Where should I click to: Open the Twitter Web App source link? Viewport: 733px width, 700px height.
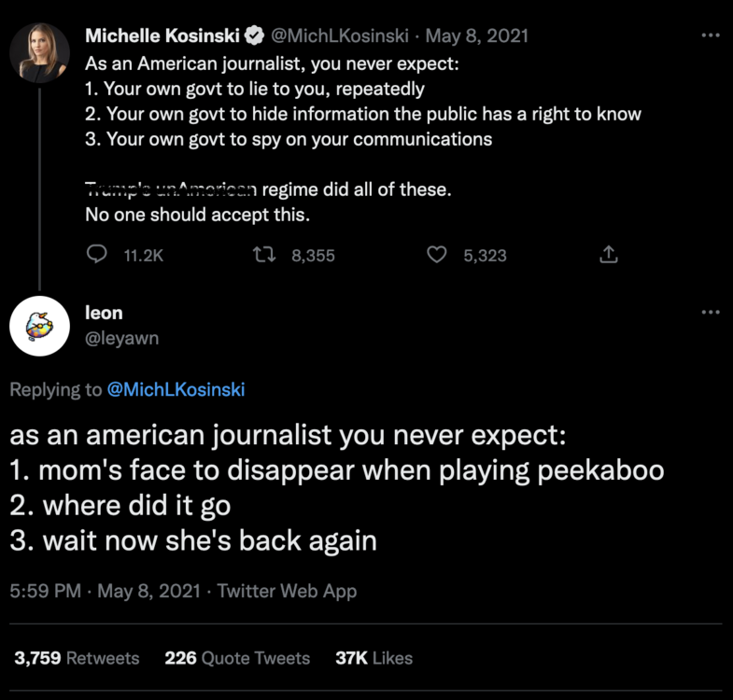(287, 591)
